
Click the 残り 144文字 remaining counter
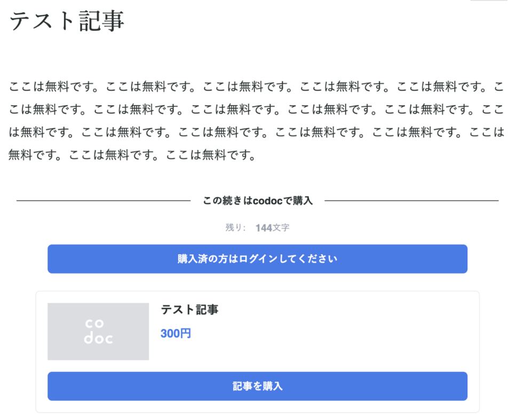(258, 227)
